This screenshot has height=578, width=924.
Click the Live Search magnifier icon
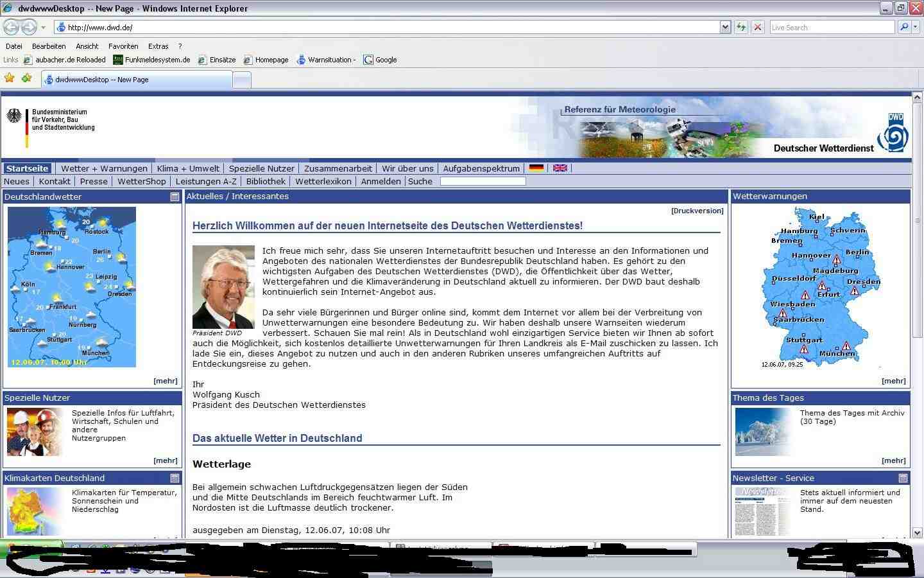tap(903, 27)
